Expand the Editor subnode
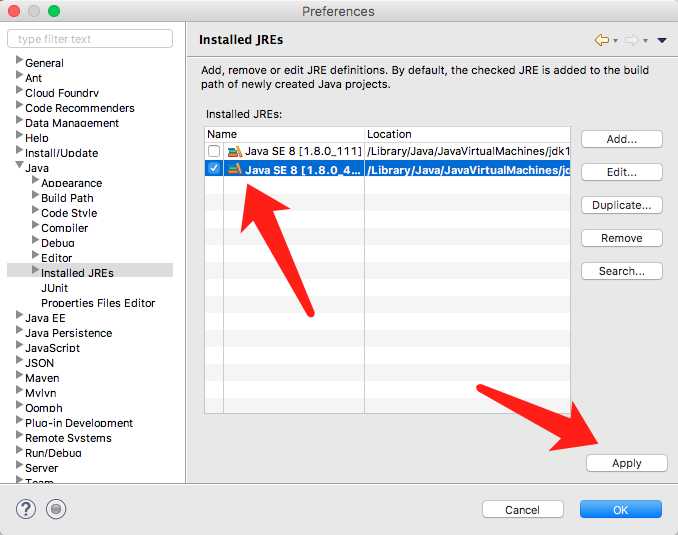678x535 pixels. 35,254
